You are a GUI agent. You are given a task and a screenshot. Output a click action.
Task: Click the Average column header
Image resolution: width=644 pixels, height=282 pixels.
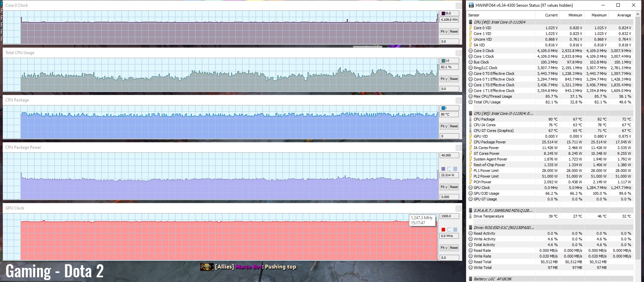point(624,15)
